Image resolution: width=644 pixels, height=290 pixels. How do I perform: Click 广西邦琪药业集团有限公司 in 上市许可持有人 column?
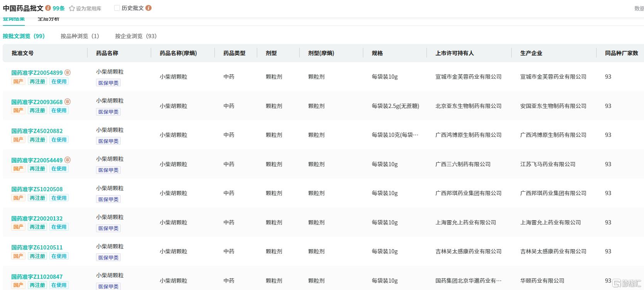[469, 193]
